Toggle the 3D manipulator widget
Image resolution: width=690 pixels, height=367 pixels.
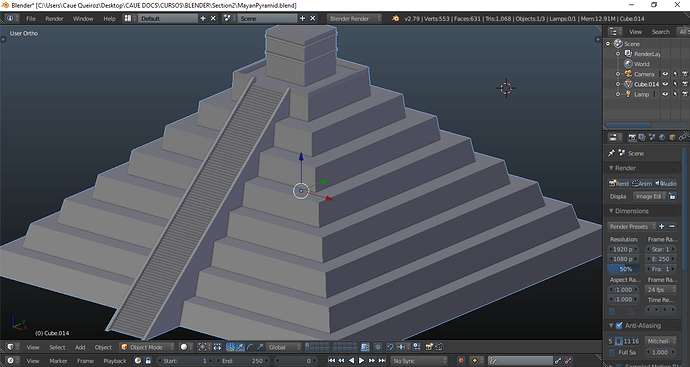pos(230,347)
